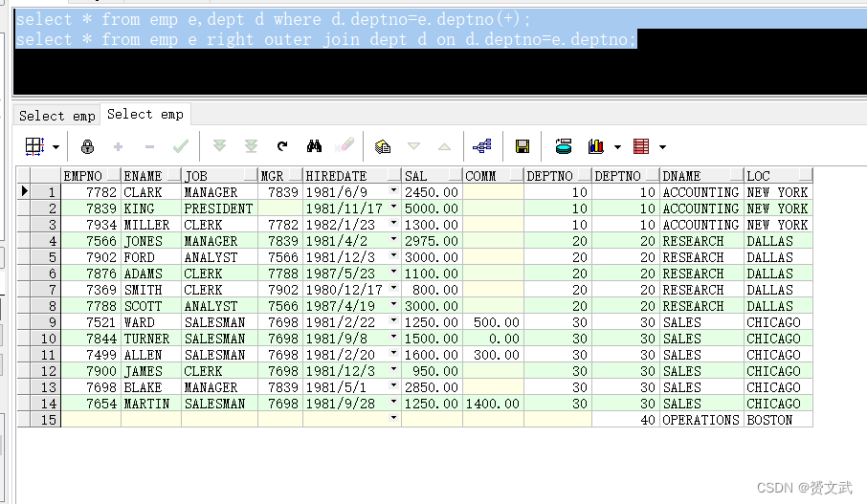Click the EMPNO cell 7566
Viewport: 867px width, 504px height.
click(x=91, y=241)
